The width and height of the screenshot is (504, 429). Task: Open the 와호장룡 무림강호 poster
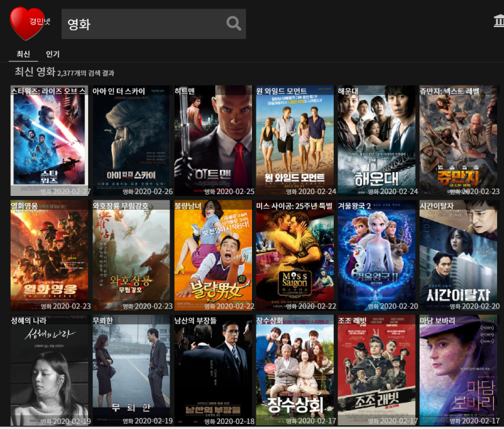(131, 256)
